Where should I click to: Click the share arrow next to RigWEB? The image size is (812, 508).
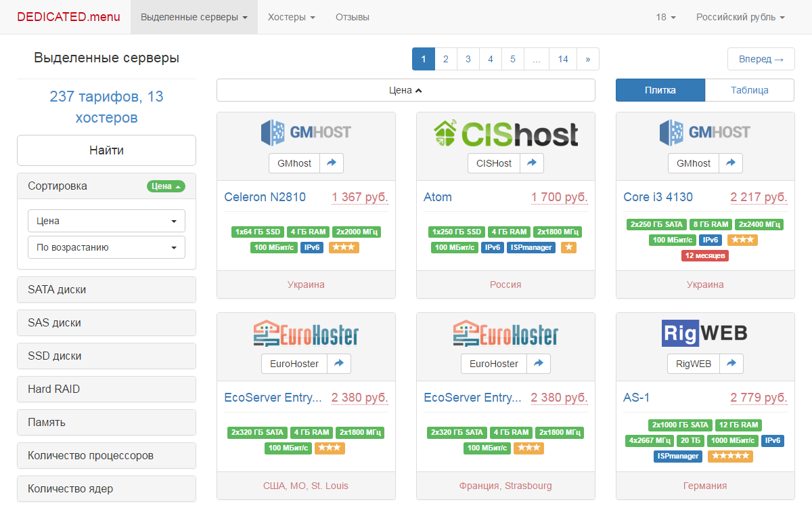[731, 364]
